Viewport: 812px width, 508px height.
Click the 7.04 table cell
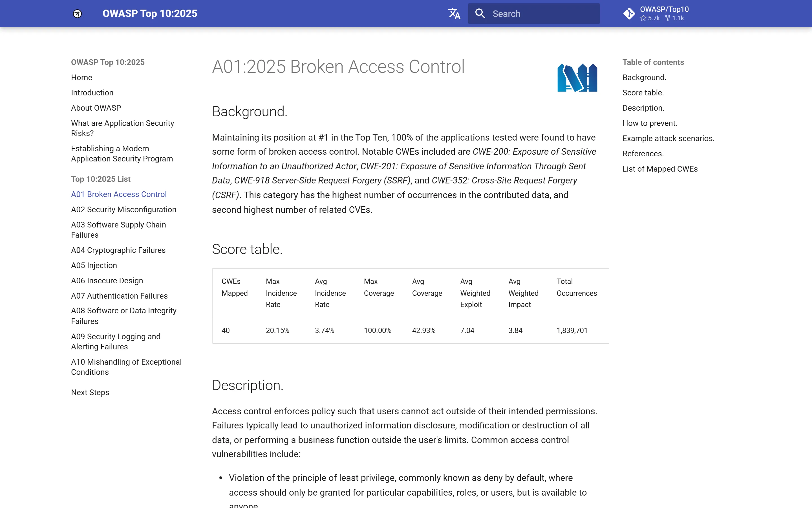point(467,330)
